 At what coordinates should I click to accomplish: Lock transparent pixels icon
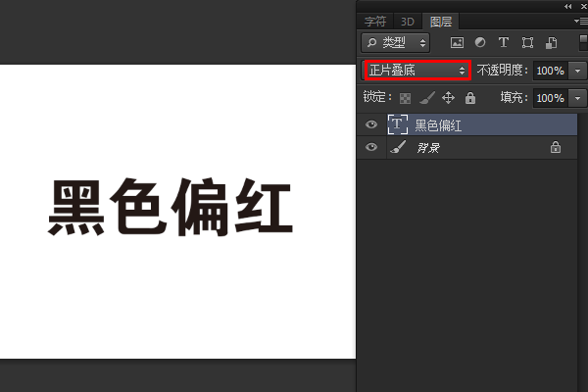(405, 98)
